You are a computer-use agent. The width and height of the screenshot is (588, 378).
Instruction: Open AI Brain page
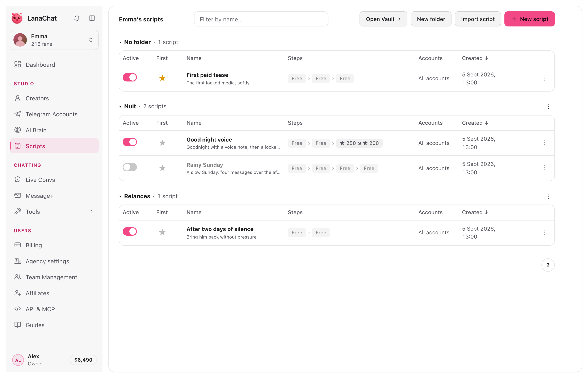pos(54,130)
